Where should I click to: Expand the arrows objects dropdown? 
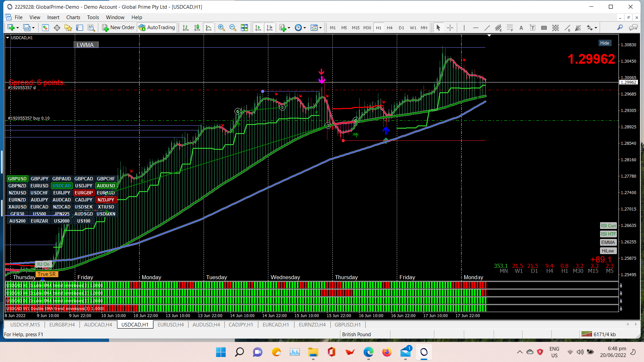pyautogui.click(x=596, y=28)
